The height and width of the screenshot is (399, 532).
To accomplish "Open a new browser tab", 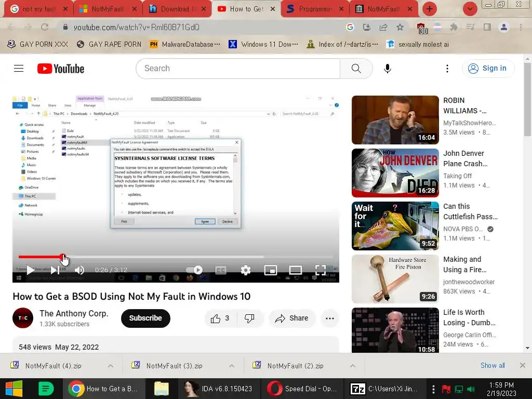I will click(430, 9).
